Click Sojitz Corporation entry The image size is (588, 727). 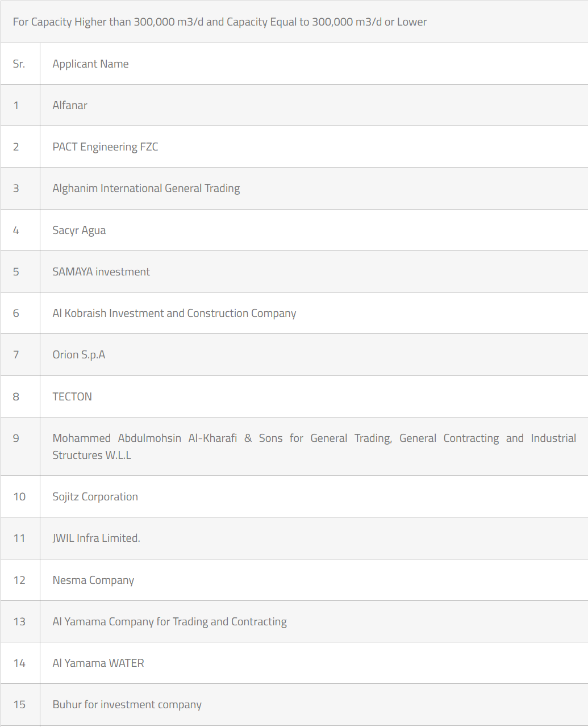95,497
